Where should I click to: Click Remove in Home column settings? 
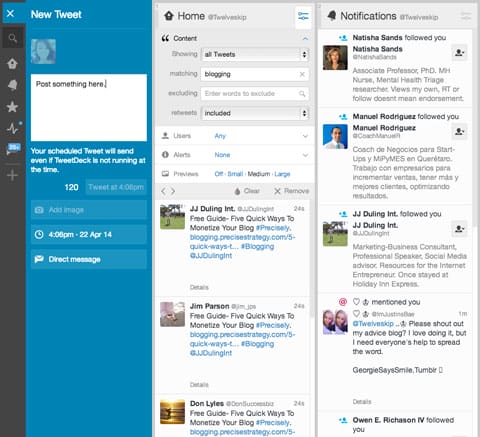292,191
